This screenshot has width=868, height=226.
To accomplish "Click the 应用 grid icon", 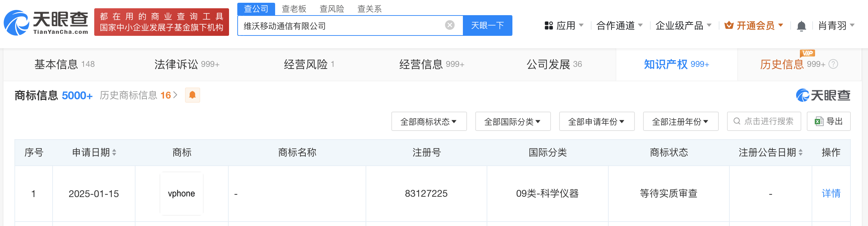I will [x=549, y=25].
